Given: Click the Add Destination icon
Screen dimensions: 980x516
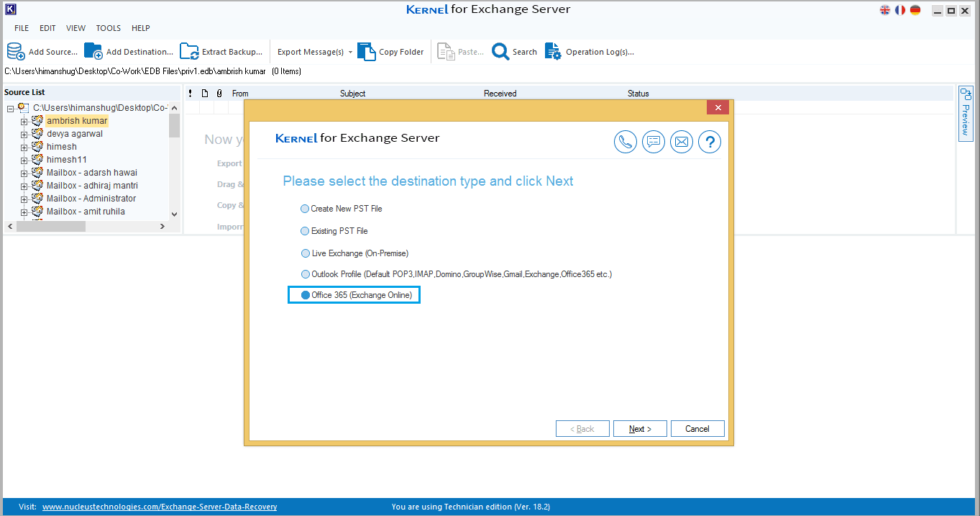Looking at the screenshot, I should pyautogui.click(x=93, y=52).
